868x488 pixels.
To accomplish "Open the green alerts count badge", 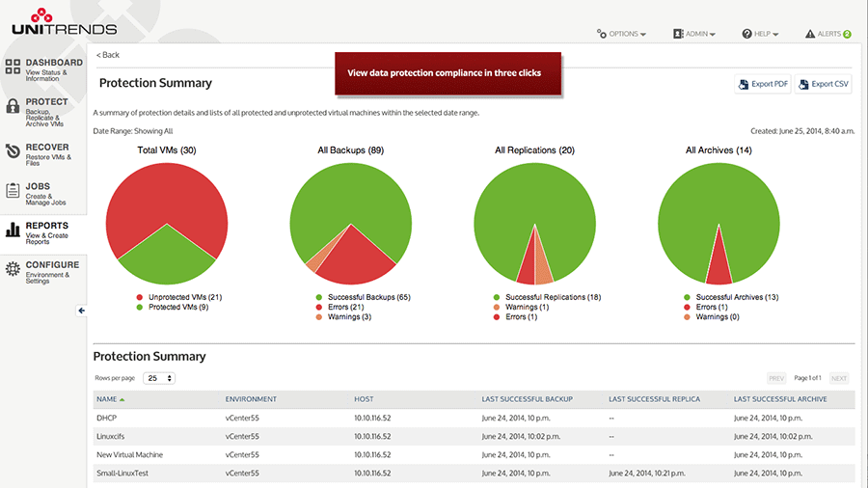I will (x=847, y=35).
